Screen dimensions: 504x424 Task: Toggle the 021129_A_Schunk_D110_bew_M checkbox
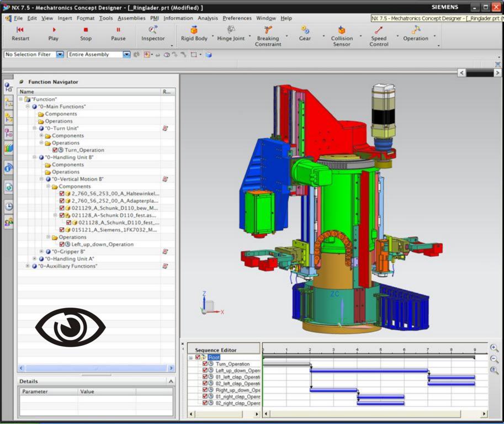point(62,208)
